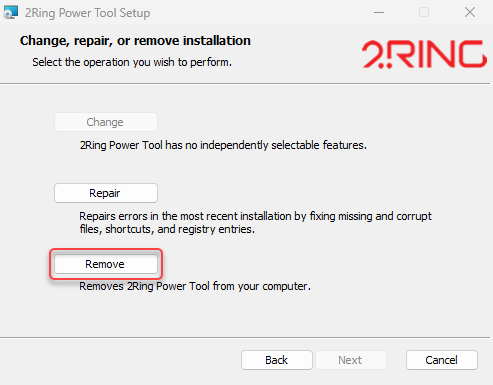Click the Remove button
The width and height of the screenshot is (493, 385).
pos(106,264)
